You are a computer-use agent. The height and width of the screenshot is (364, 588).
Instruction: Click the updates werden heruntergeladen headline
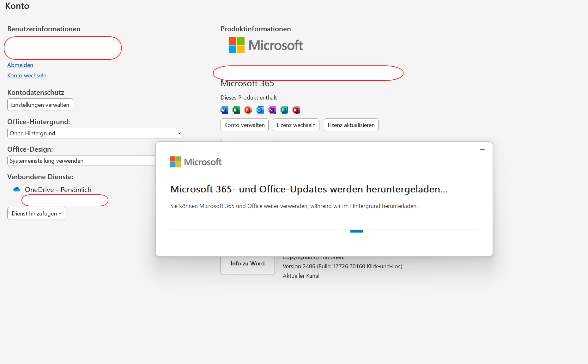tap(309, 189)
